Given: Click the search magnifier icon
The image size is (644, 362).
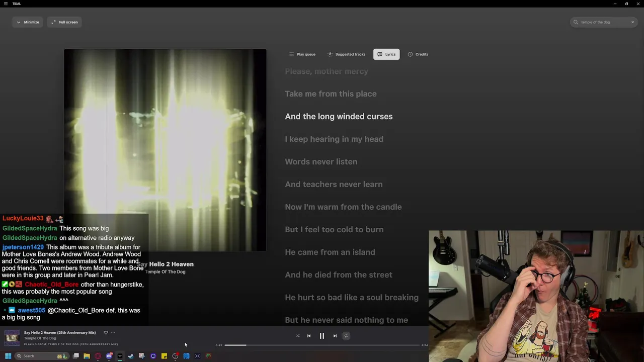Looking at the screenshot, I should (x=576, y=22).
